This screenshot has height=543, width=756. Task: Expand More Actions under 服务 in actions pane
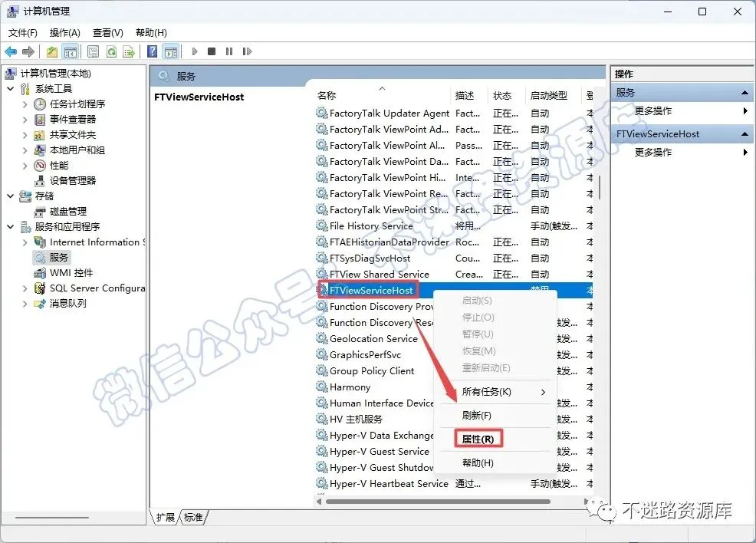point(682,111)
